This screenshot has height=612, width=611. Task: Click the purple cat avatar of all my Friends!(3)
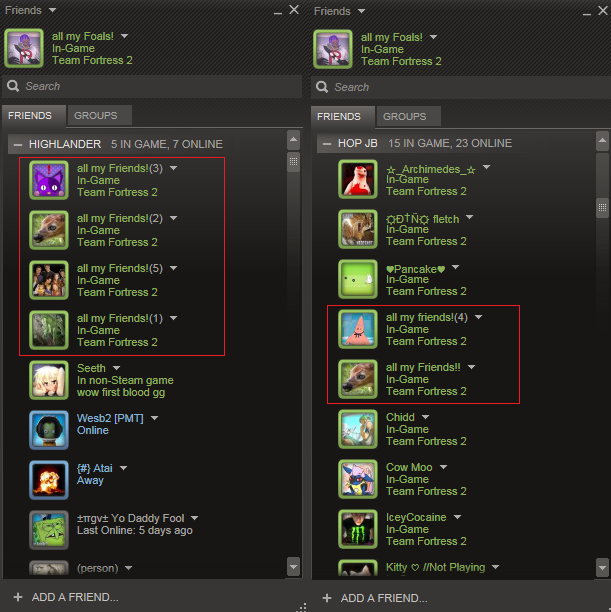click(x=49, y=180)
